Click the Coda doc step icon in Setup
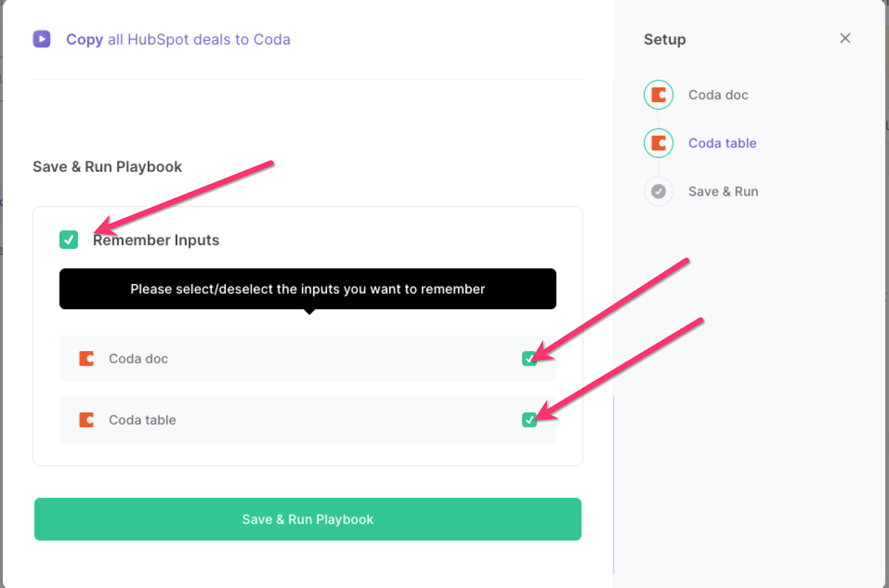The height and width of the screenshot is (588, 889). click(x=658, y=95)
